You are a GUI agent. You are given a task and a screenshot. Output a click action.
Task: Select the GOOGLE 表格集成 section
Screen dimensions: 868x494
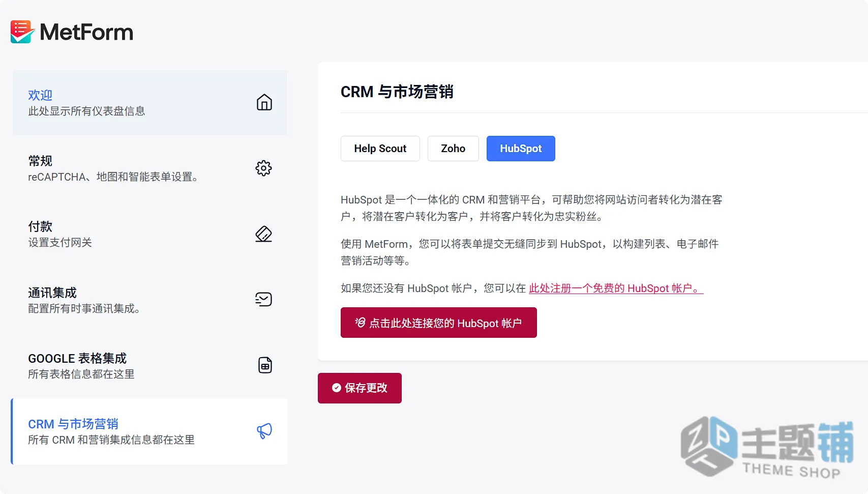[x=150, y=365]
